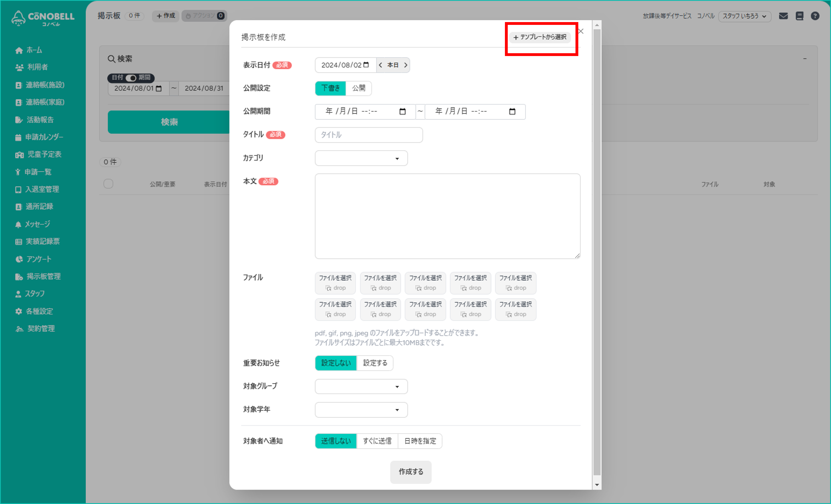This screenshot has width=831, height=504.
Task: Click the アクション button
Action: click(204, 16)
